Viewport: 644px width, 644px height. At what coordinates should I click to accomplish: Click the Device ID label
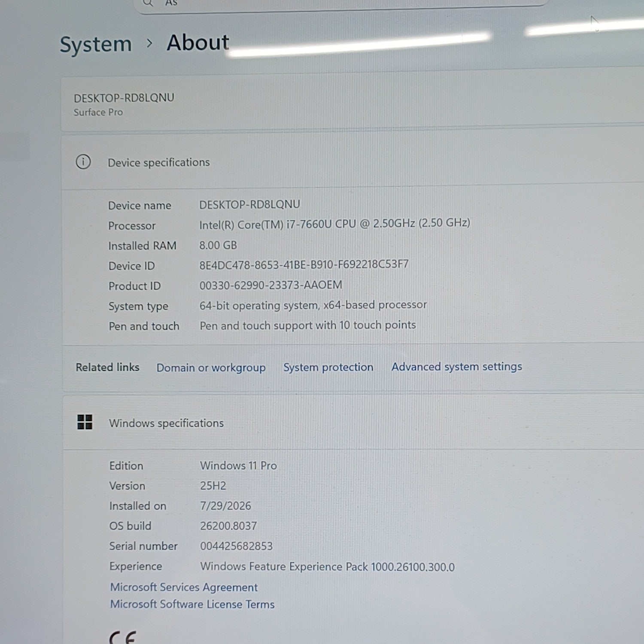[x=131, y=266]
